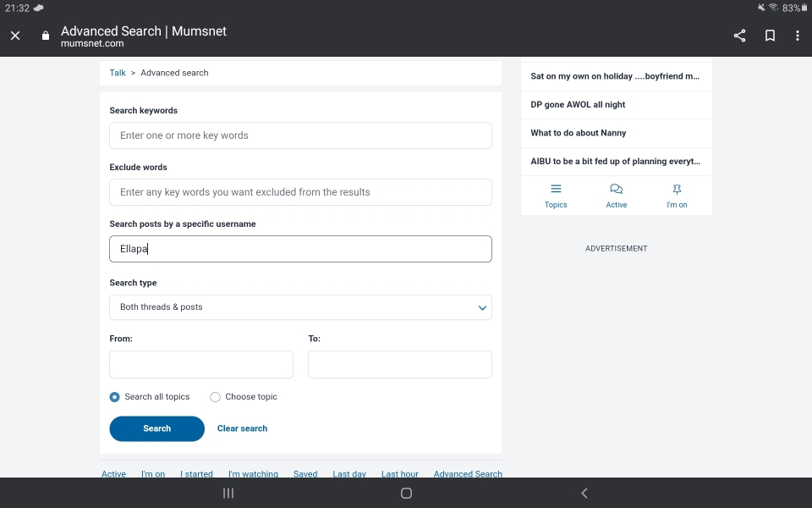Tap the back arrow in navigation bar
Viewport: 812px width, 508px height.
pyautogui.click(x=584, y=493)
